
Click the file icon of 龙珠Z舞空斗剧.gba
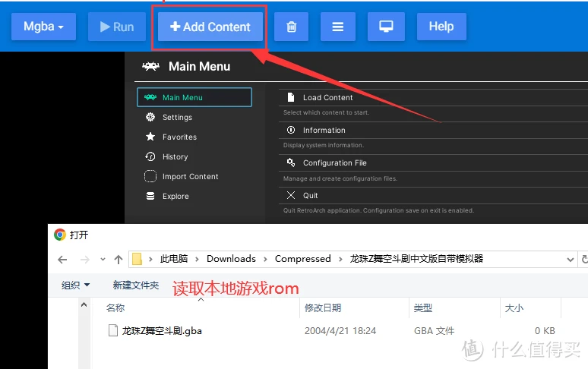click(x=113, y=330)
